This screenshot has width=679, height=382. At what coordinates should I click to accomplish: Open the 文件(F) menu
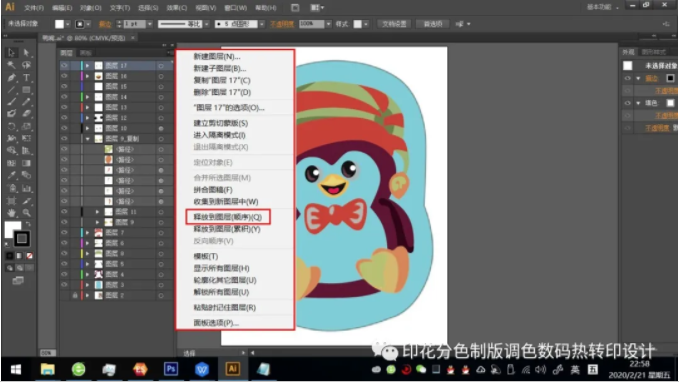34,8
